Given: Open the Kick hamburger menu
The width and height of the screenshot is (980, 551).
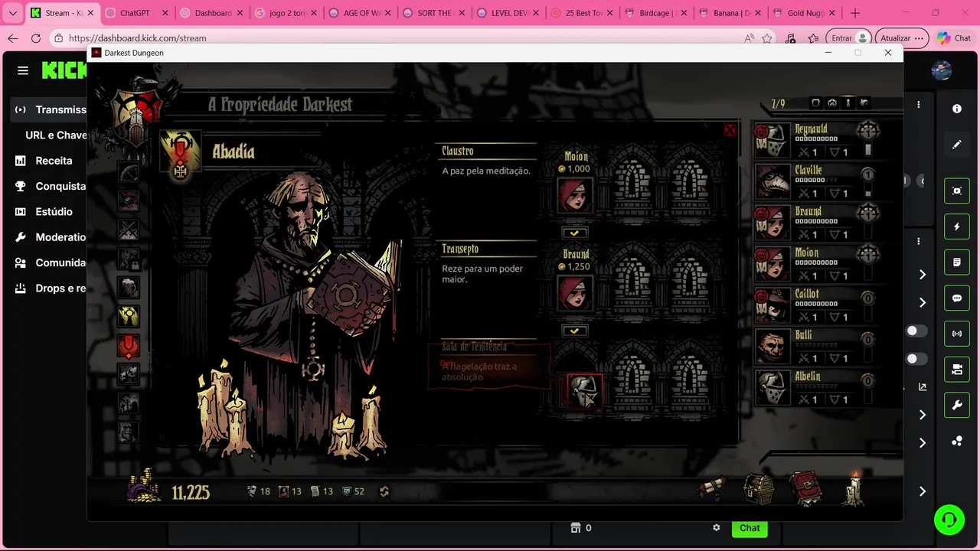Looking at the screenshot, I should [x=23, y=70].
